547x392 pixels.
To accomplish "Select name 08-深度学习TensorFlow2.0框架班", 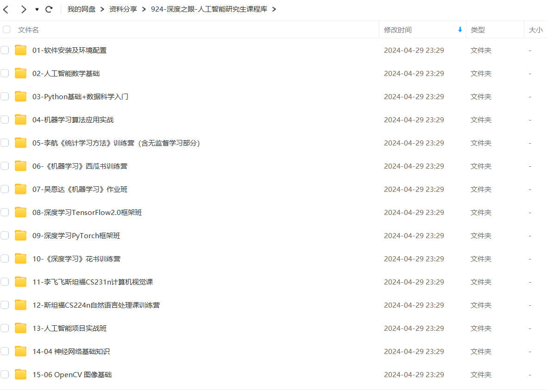I will (x=87, y=213).
